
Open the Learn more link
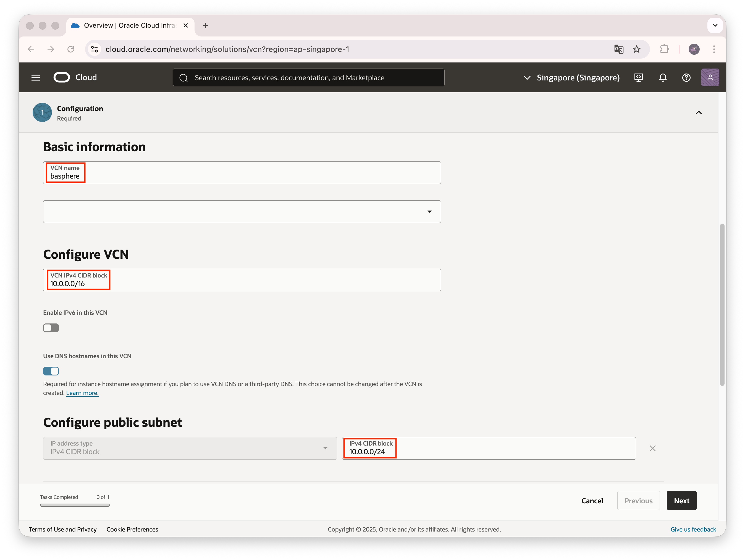(x=82, y=393)
